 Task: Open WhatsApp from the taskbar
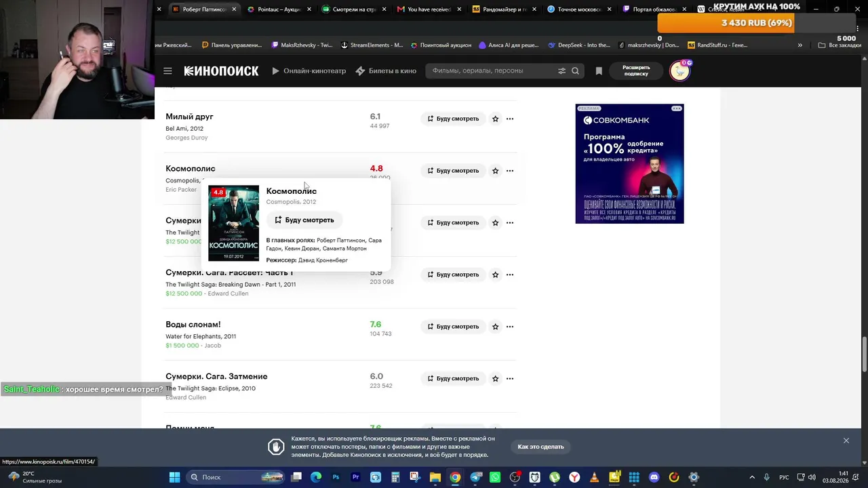pos(495,477)
